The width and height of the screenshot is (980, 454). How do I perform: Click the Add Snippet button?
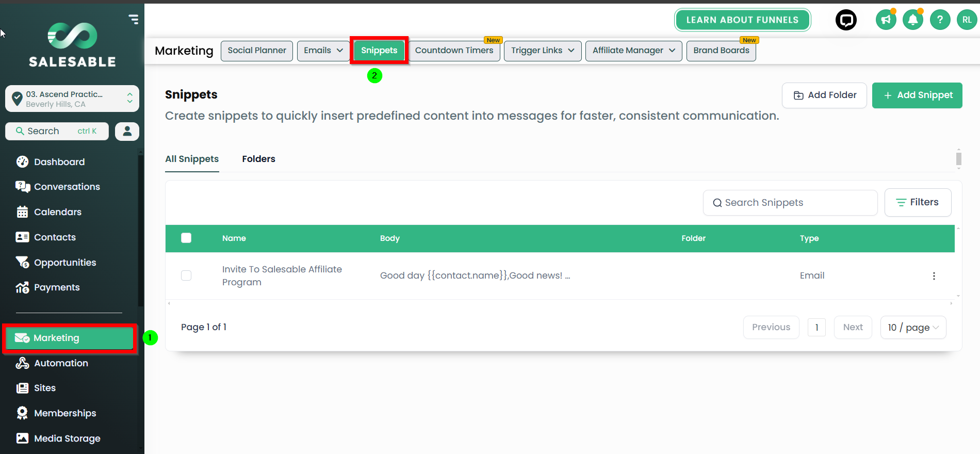pyautogui.click(x=917, y=95)
